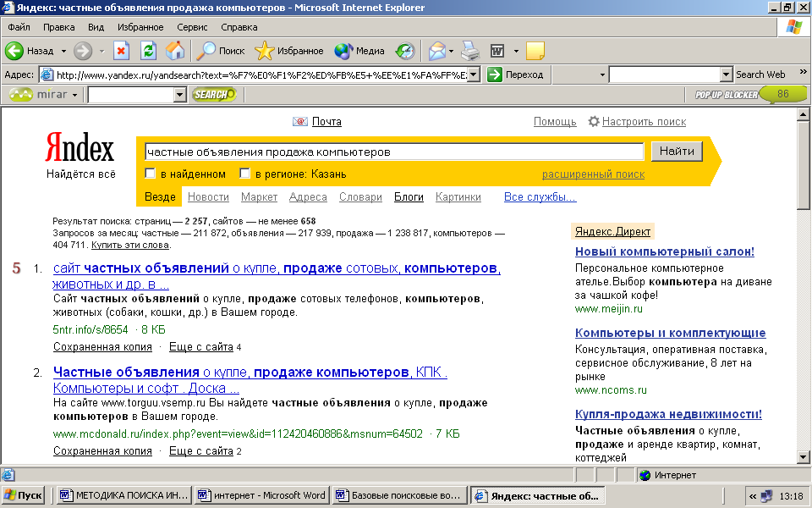
Task: Open ad 'Новый компьютерный салон!'
Action: tap(665, 252)
